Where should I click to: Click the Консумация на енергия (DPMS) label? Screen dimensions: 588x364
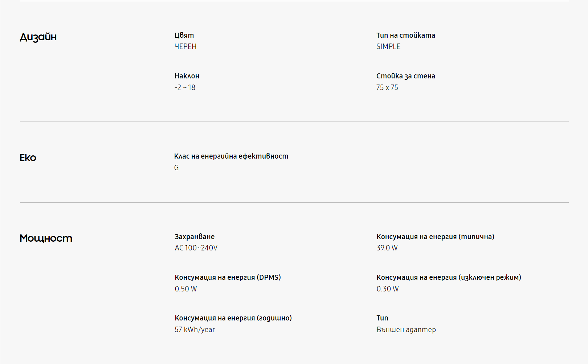(x=228, y=277)
